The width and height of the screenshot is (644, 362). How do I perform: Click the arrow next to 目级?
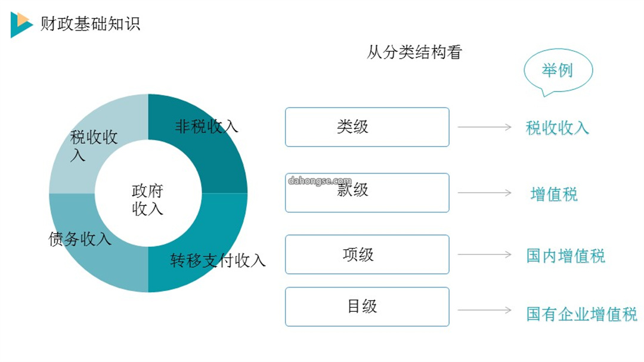(x=485, y=310)
